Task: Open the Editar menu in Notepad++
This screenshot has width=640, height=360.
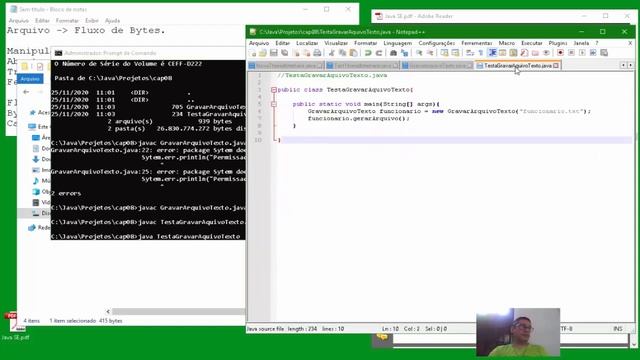Action: coord(282,43)
